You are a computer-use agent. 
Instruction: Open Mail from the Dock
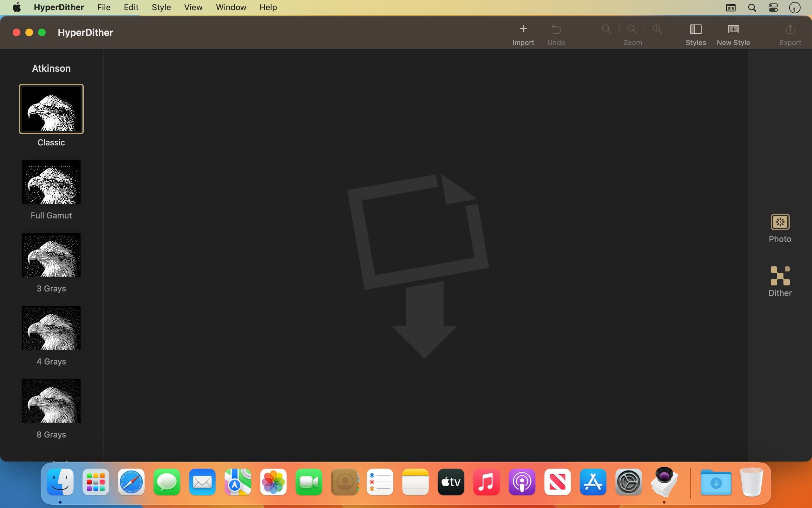pos(202,482)
